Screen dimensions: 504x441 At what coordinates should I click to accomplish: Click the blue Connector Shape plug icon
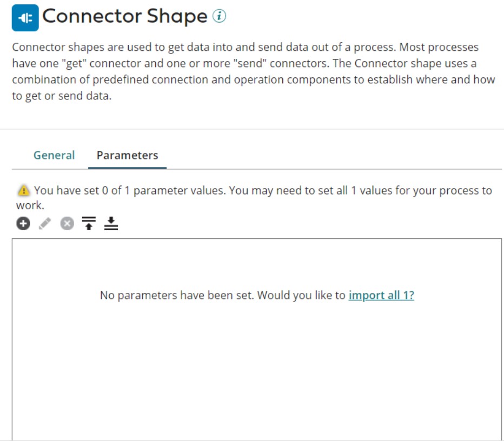[25, 18]
